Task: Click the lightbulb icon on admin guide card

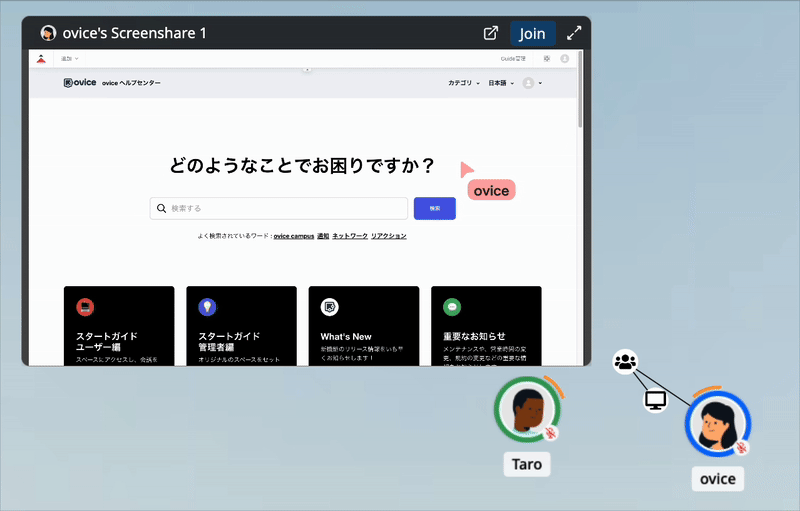Action: point(207,307)
